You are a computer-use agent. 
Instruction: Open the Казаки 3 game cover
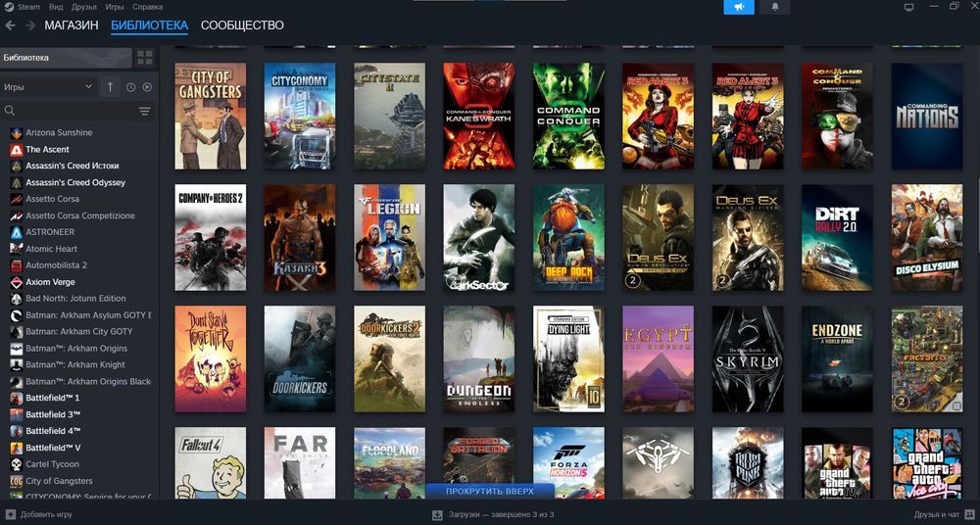[x=300, y=237]
